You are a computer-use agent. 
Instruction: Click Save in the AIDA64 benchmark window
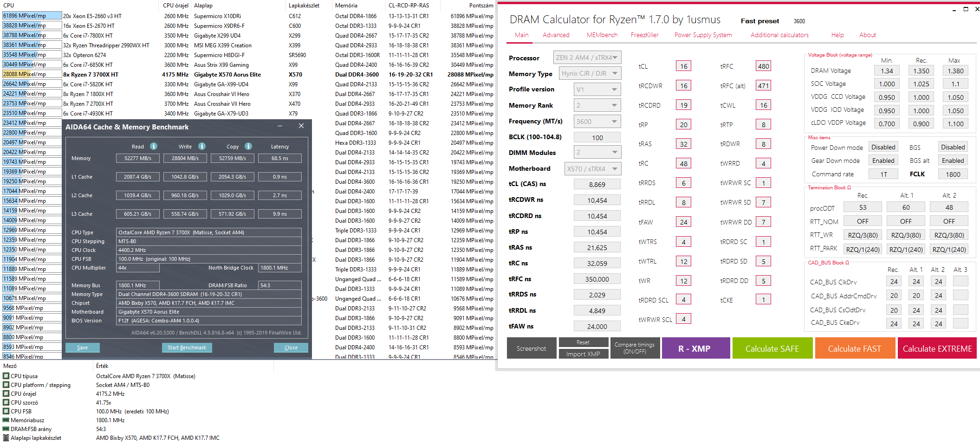pos(83,347)
